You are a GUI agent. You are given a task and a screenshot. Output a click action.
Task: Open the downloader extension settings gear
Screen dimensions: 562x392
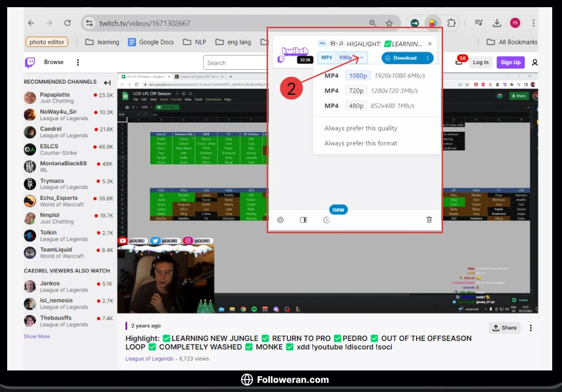pyautogui.click(x=280, y=220)
